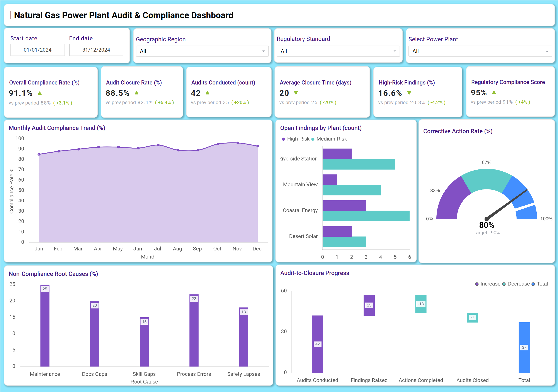Click the Desert Solar High Risk bar
Screen dimensions: 558x392
337,231
